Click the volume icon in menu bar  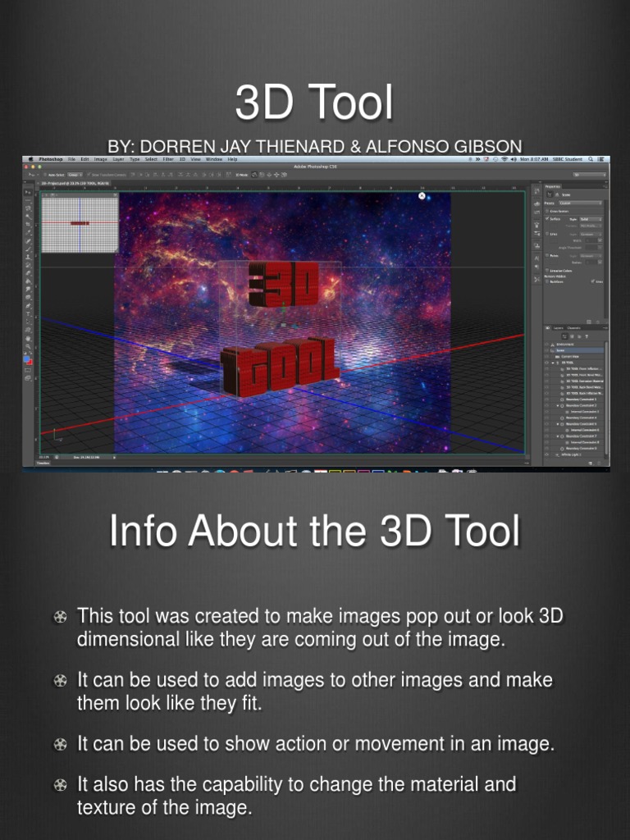click(514, 159)
